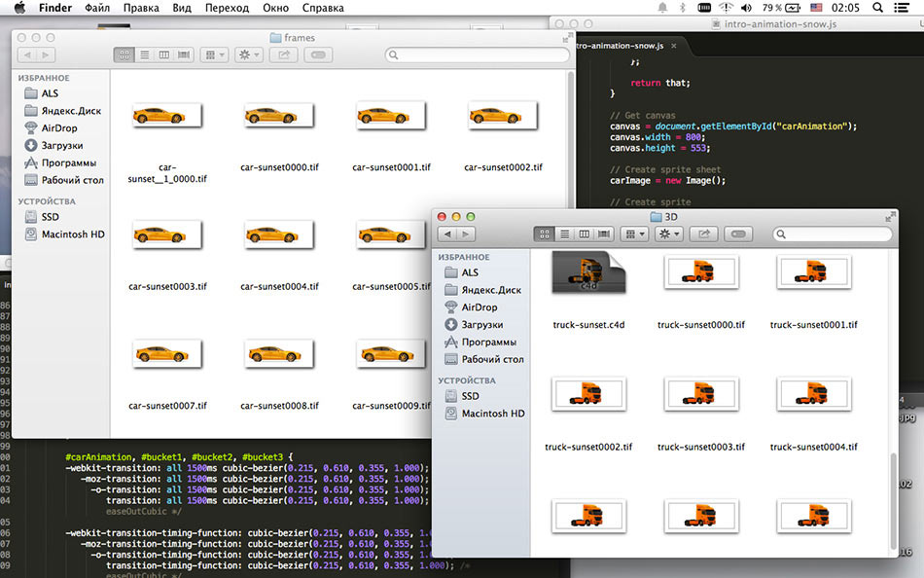Screen dimensions: 924x578
Task: Open the arrange dropdown in the 3D window
Action: 634,235
